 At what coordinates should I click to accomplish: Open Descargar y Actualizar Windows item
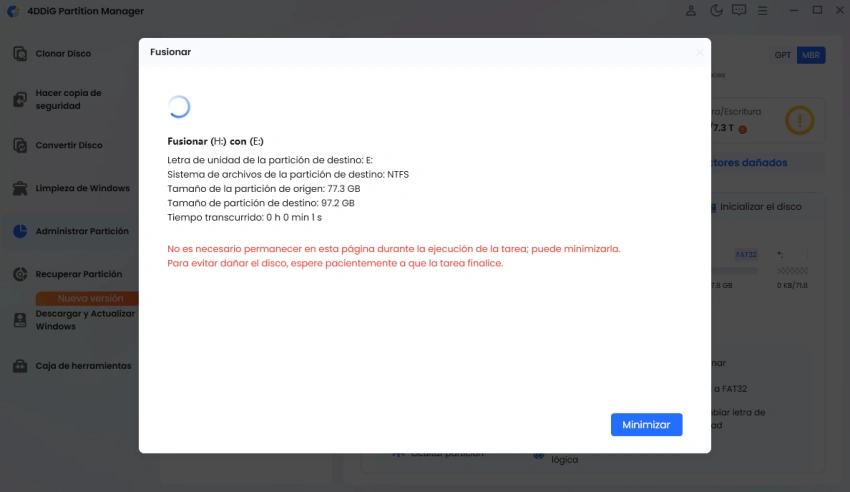pos(85,320)
